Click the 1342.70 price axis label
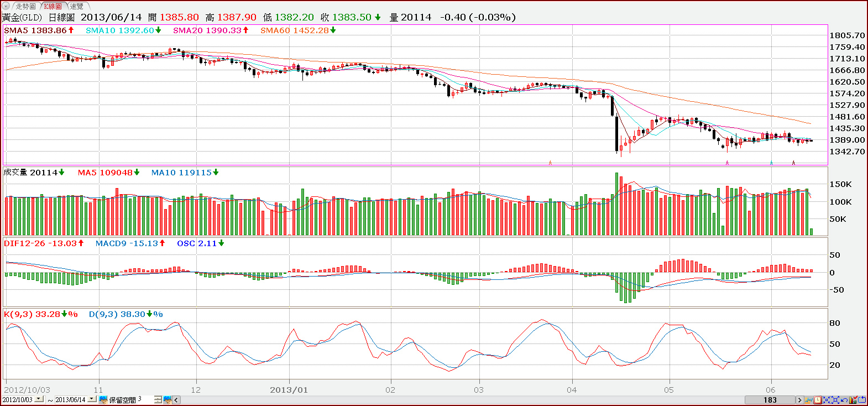This screenshot has width=868, height=406. pyautogui.click(x=847, y=152)
